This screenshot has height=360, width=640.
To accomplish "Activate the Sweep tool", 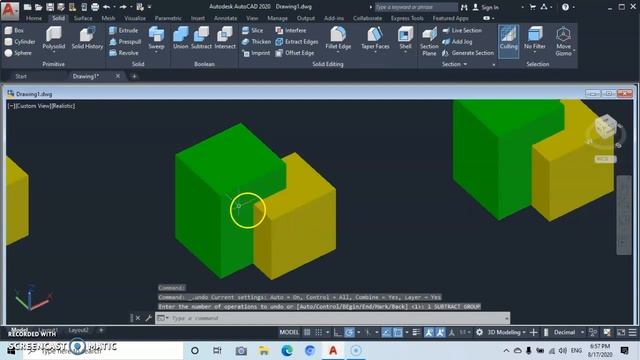I will tap(156, 37).
